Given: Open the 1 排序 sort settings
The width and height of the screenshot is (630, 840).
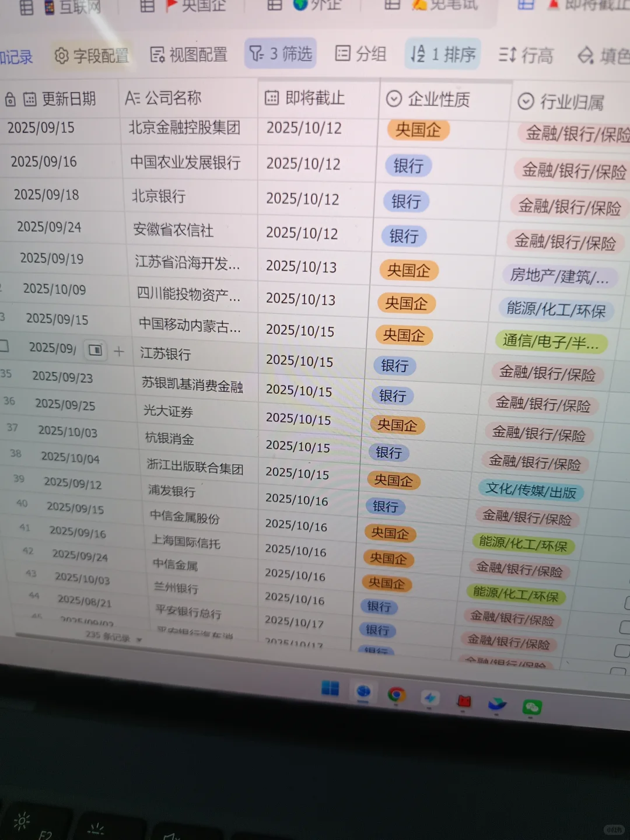Looking at the screenshot, I should [443, 54].
